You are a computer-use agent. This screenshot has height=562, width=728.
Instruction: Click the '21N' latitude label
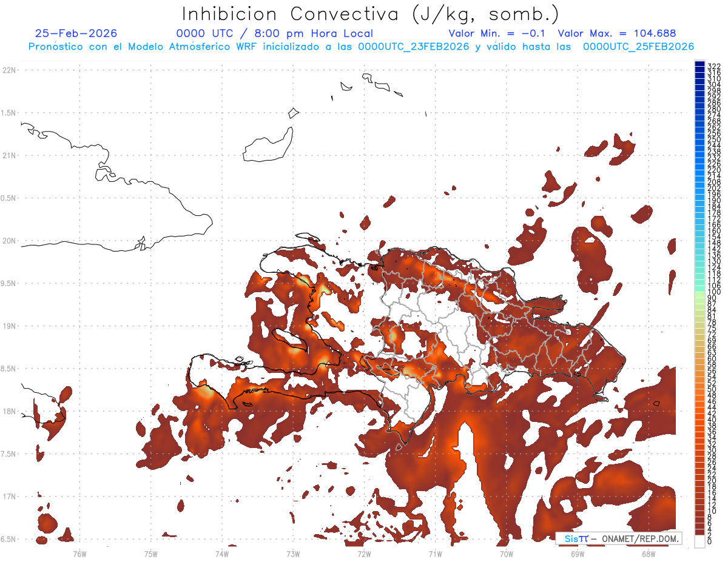click(x=8, y=156)
